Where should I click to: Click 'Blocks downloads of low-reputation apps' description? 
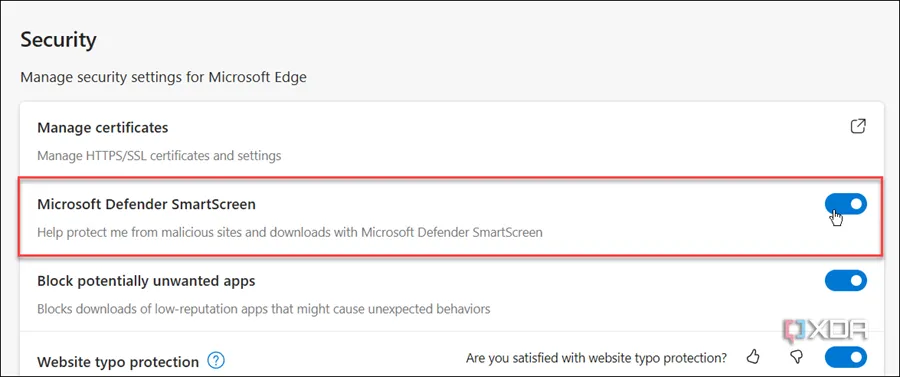263,309
